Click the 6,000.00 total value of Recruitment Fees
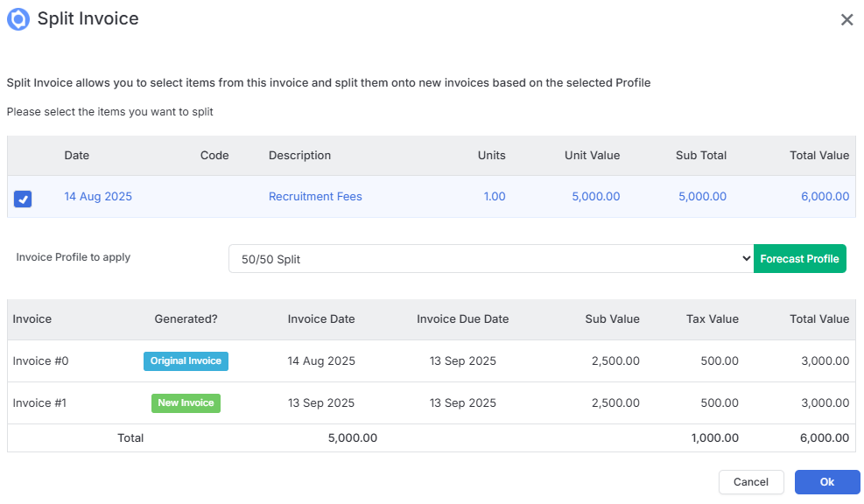The width and height of the screenshot is (864, 504). (825, 197)
